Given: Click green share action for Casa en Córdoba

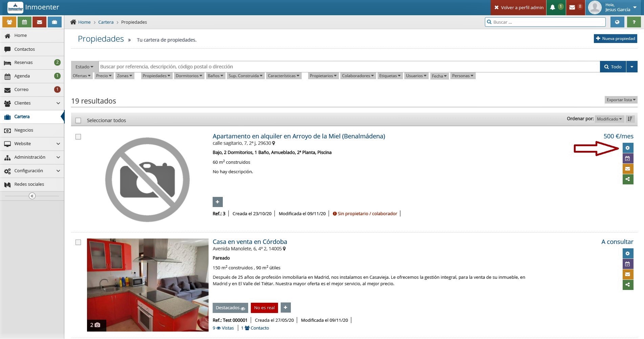Looking at the screenshot, I should (x=628, y=285).
